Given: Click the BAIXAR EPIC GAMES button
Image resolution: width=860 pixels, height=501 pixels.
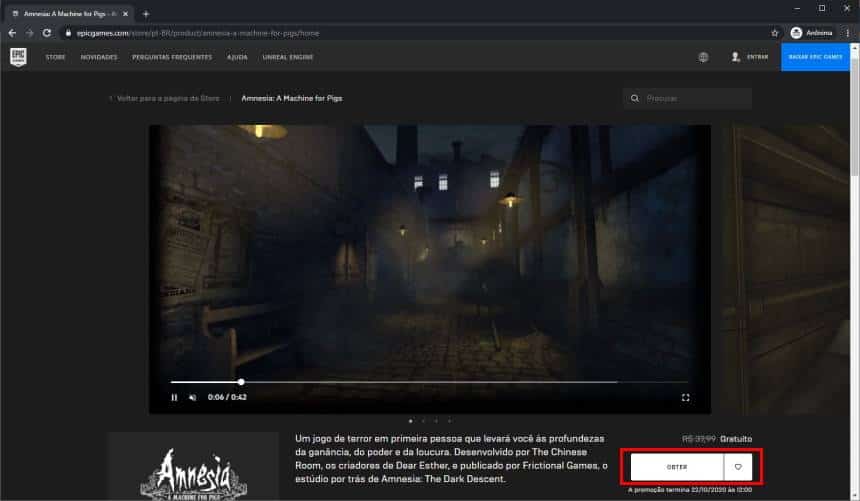Looking at the screenshot, I should point(815,57).
